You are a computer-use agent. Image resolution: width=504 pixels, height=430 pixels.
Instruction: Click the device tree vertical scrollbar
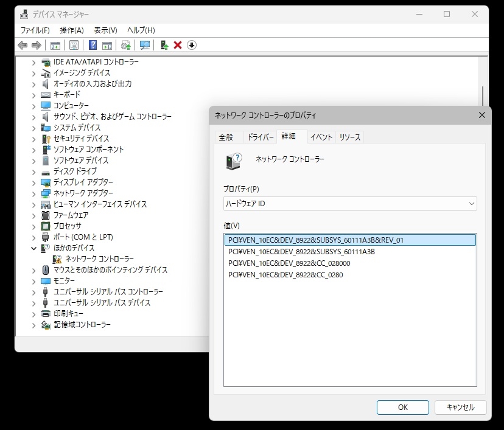pos(483,96)
